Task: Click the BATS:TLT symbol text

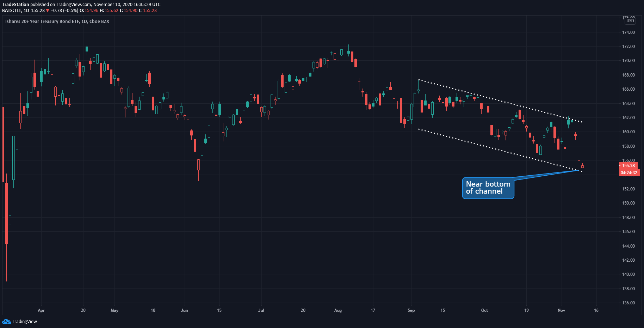Action: tap(12, 11)
